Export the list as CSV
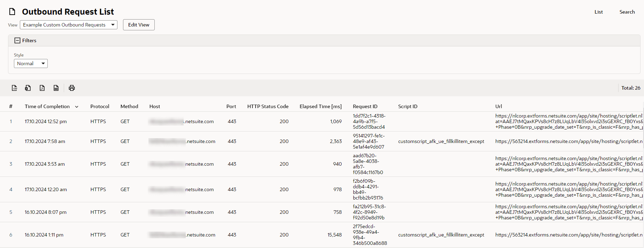The width and height of the screenshot is (644, 248). pyautogui.click(x=14, y=88)
